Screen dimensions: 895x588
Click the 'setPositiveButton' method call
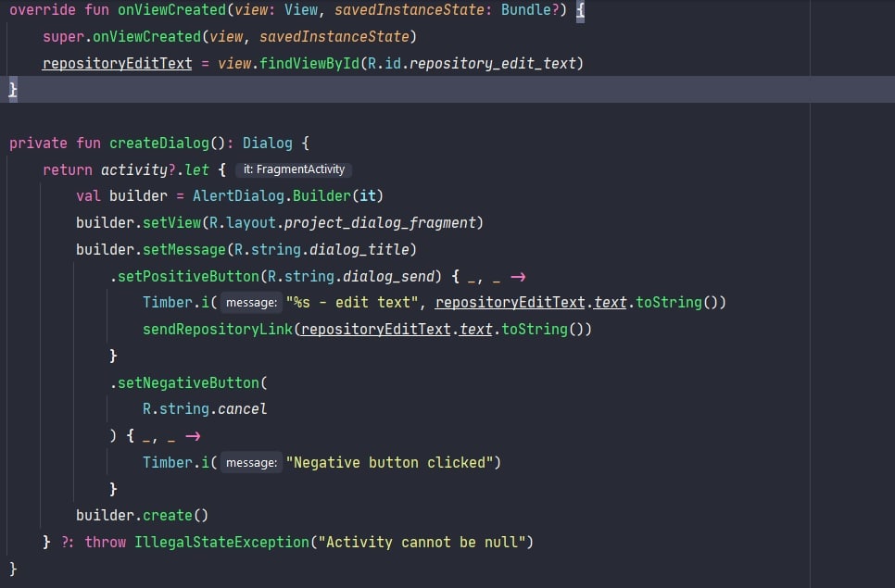[188, 277]
